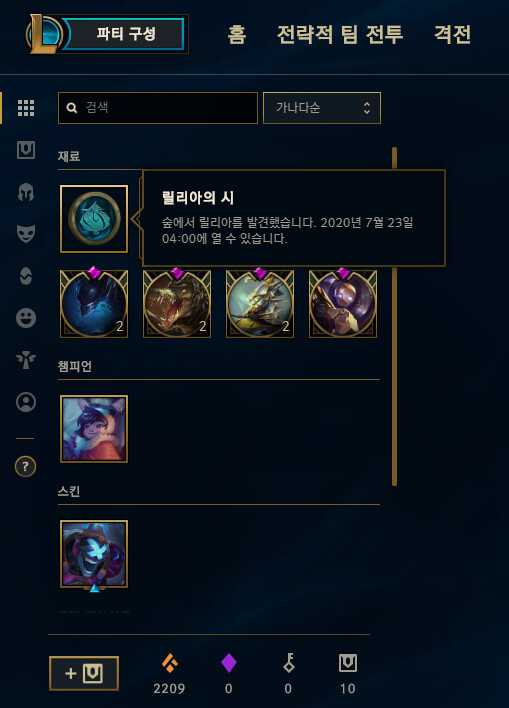Open the 가나다순 sort dropdown
Image resolution: width=509 pixels, height=708 pixels.
pyautogui.click(x=322, y=108)
